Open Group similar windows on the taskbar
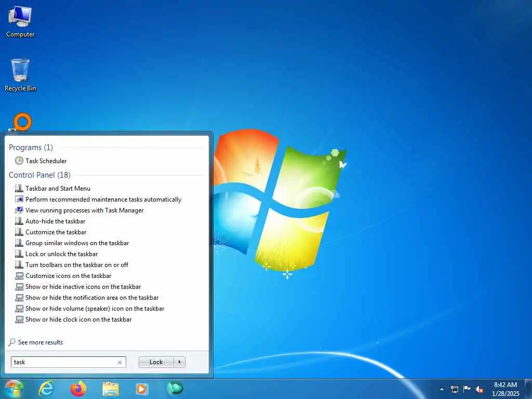Image resolution: width=532 pixels, height=399 pixels. pos(77,243)
